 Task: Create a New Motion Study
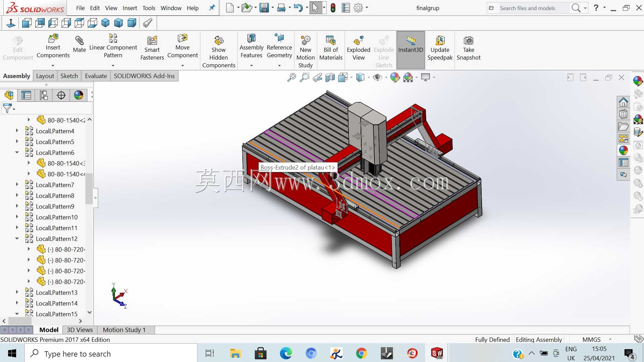(306, 52)
